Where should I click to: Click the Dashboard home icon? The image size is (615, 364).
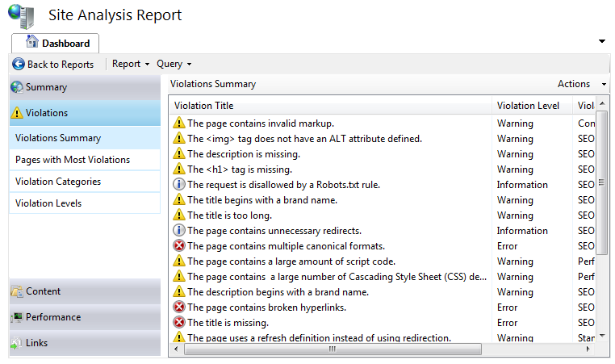coord(31,42)
